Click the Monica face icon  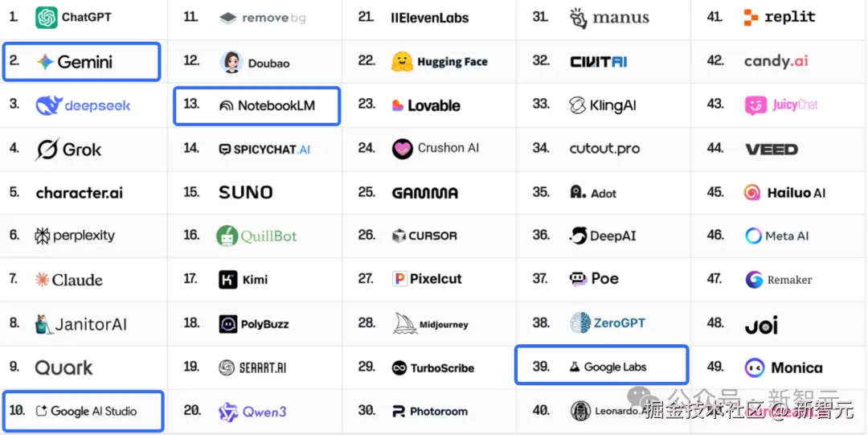[x=754, y=367]
